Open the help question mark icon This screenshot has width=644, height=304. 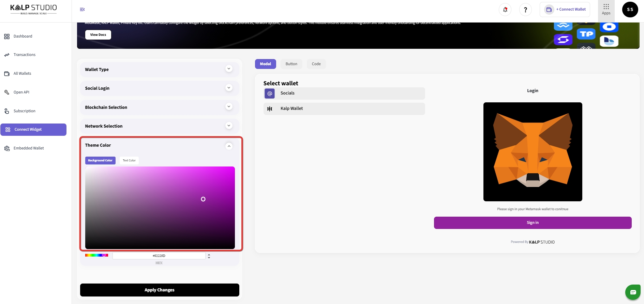(x=525, y=10)
